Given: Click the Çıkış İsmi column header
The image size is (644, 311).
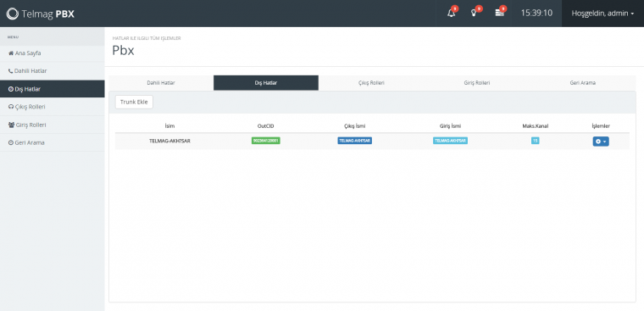Looking at the screenshot, I should pyautogui.click(x=354, y=126).
